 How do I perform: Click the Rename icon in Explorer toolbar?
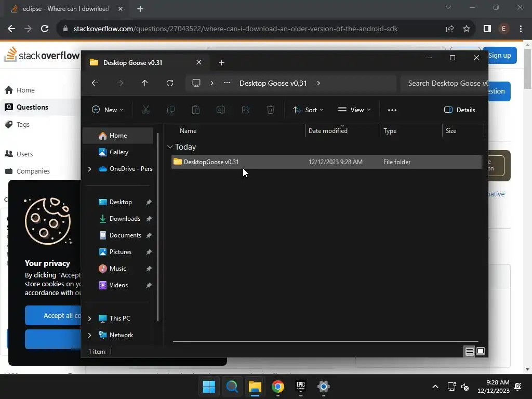220,110
